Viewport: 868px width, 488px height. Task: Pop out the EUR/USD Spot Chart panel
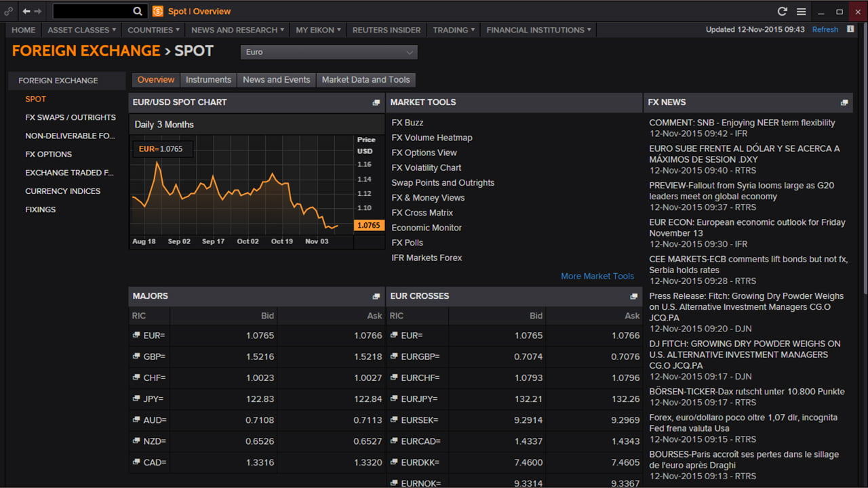pos(376,102)
